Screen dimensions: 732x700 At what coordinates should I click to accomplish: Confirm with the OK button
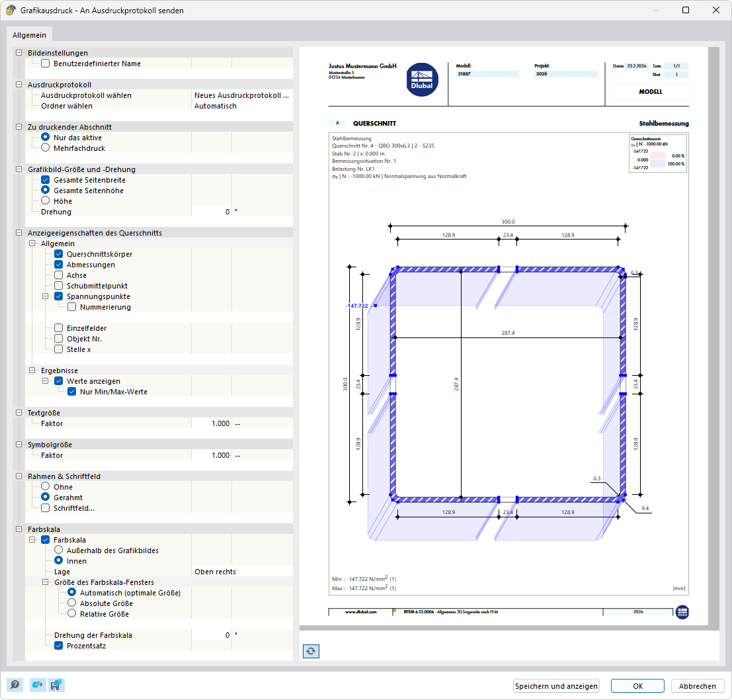pyautogui.click(x=637, y=685)
